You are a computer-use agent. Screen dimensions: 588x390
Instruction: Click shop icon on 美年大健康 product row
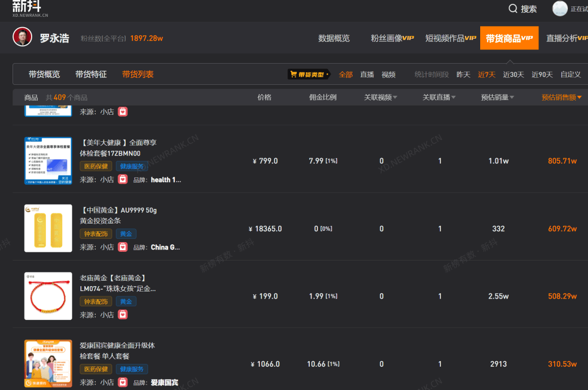123,179
